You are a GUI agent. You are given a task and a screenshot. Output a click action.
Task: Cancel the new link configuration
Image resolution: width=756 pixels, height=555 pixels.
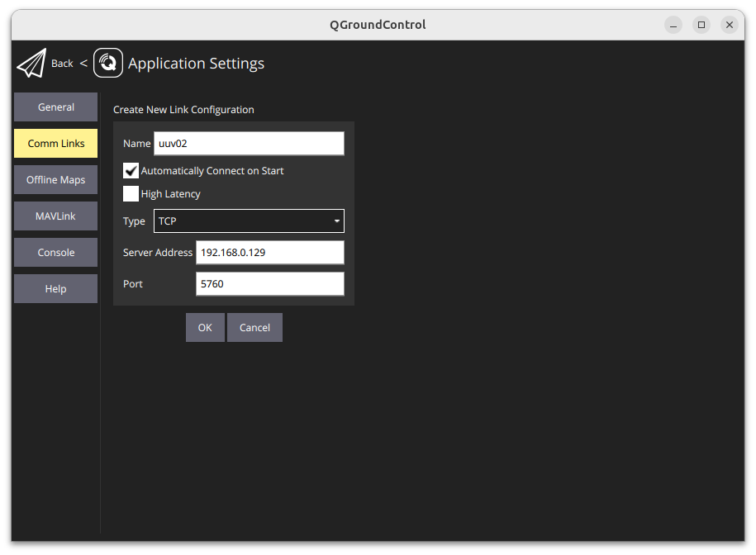pyautogui.click(x=254, y=328)
